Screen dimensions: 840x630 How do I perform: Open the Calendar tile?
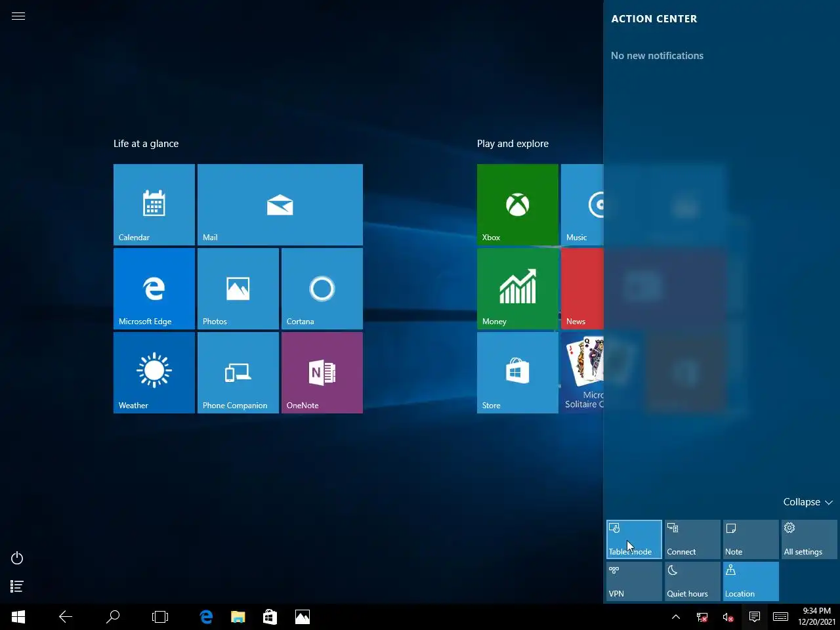[154, 205]
